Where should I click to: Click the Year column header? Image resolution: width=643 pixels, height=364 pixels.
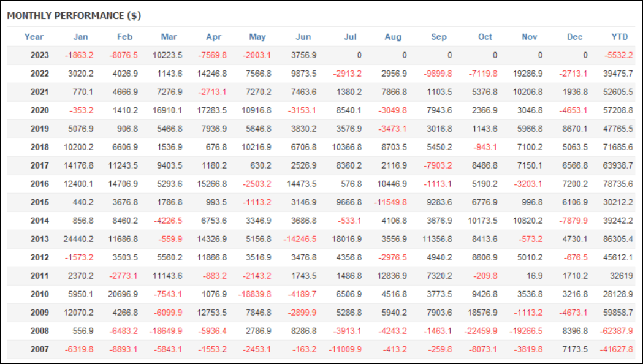coord(34,37)
